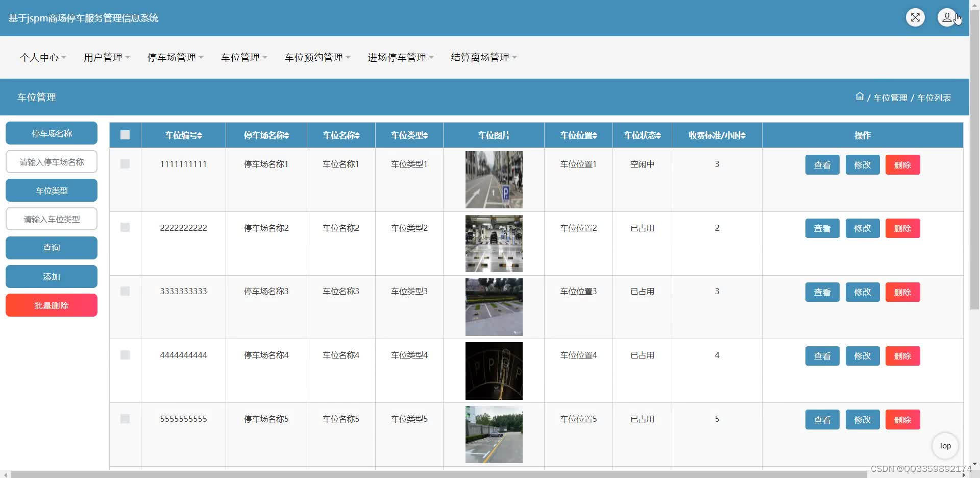
Task: Sort by 车位编号 column arrows
Action: coord(200,135)
